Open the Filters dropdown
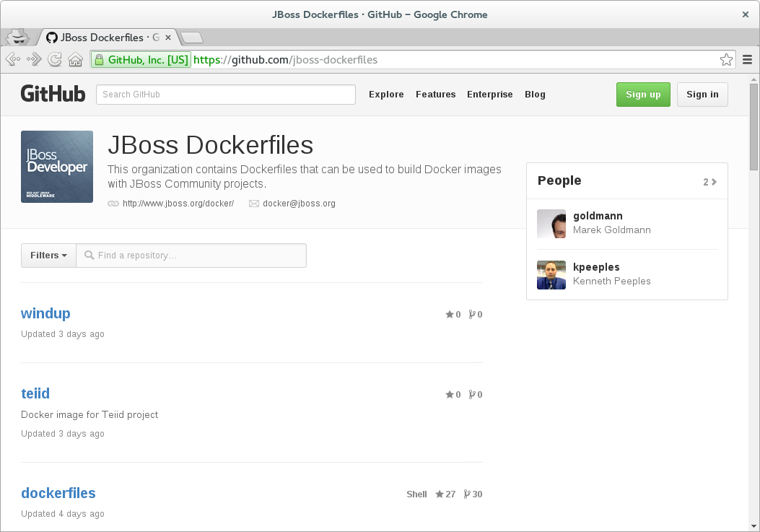The width and height of the screenshot is (760, 532). coord(48,255)
